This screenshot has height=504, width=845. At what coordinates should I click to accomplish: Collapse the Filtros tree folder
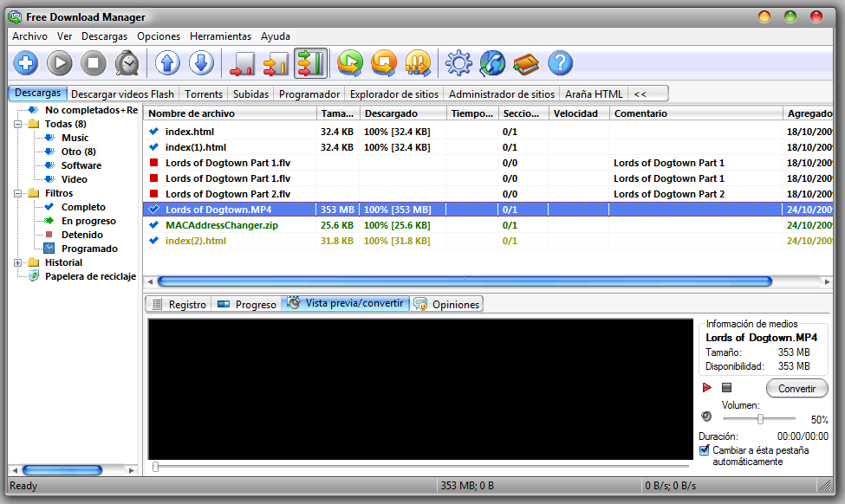coord(18,193)
